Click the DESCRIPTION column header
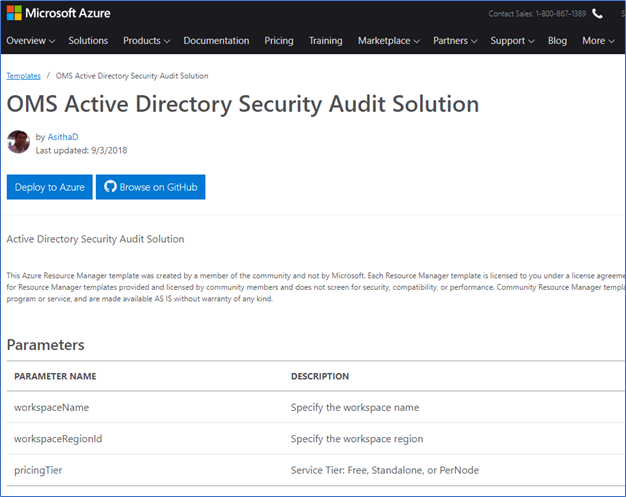626x497 pixels. (320, 376)
